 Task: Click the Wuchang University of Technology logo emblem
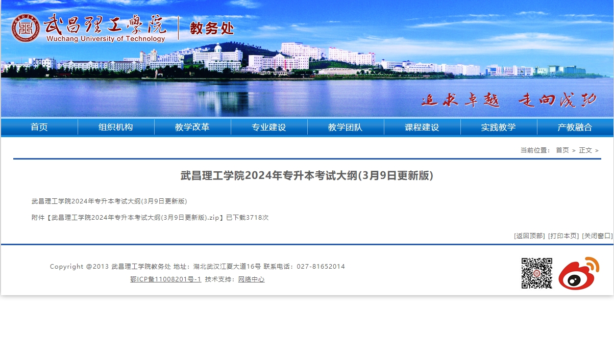point(26,28)
